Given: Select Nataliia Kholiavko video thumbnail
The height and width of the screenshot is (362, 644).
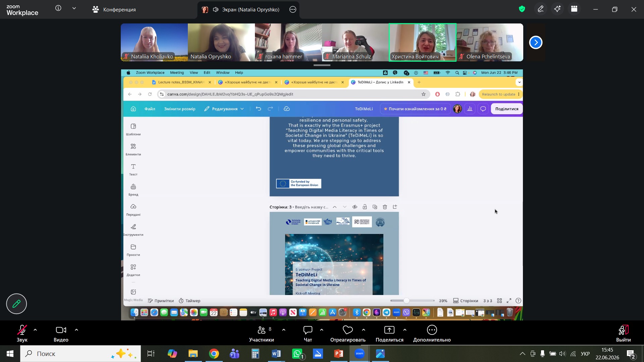Looking at the screenshot, I should click(x=154, y=42).
